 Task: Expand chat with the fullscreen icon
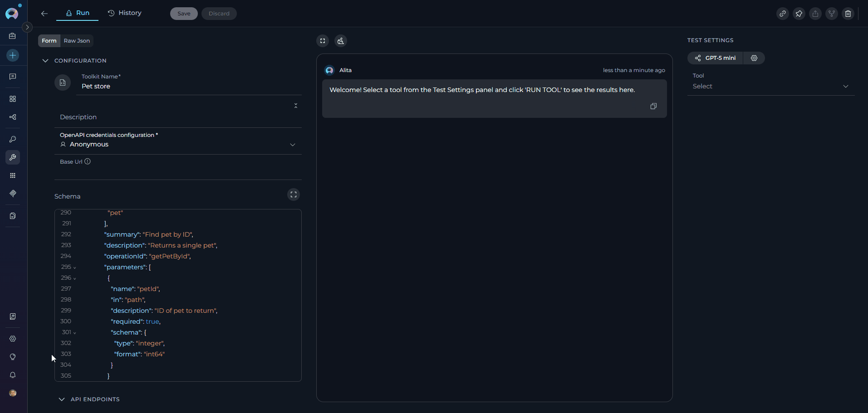click(x=323, y=41)
